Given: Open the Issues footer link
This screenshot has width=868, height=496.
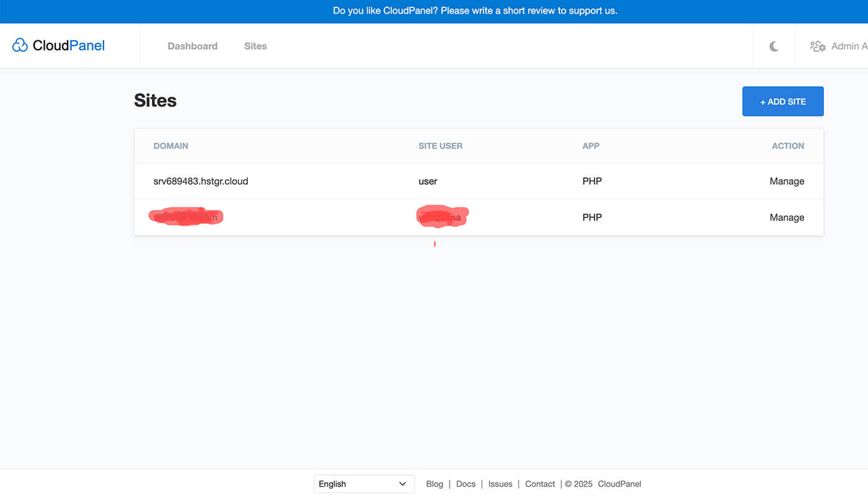Looking at the screenshot, I should click(500, 484).
